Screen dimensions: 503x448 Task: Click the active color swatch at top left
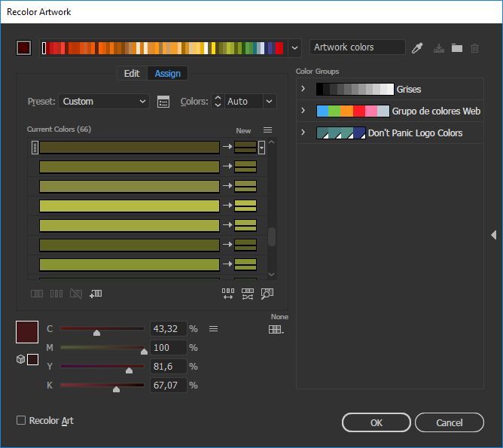pyautogui.click(x=24, y=48)
